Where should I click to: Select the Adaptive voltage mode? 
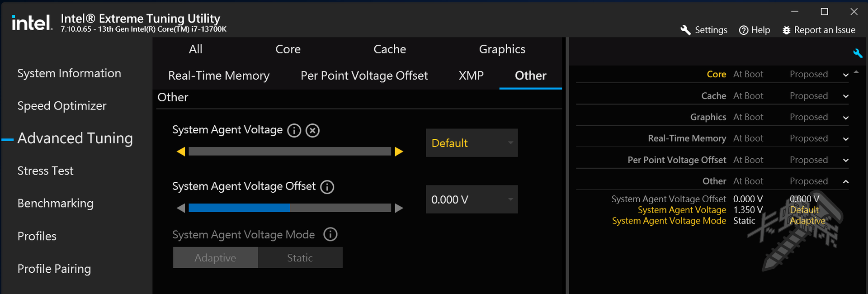pyautogui.click(x=215, y=258)
